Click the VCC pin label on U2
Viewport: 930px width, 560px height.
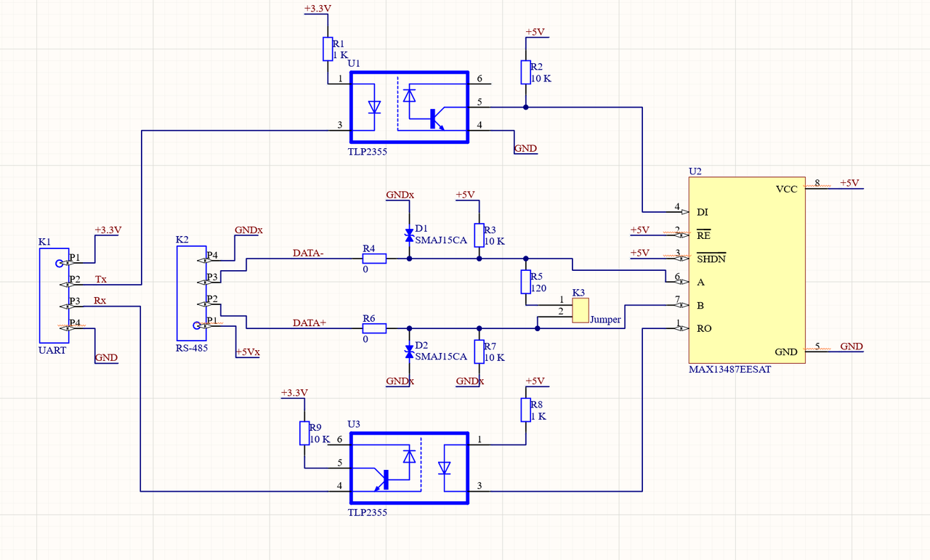pyautogui.click(x=786, y=189)
